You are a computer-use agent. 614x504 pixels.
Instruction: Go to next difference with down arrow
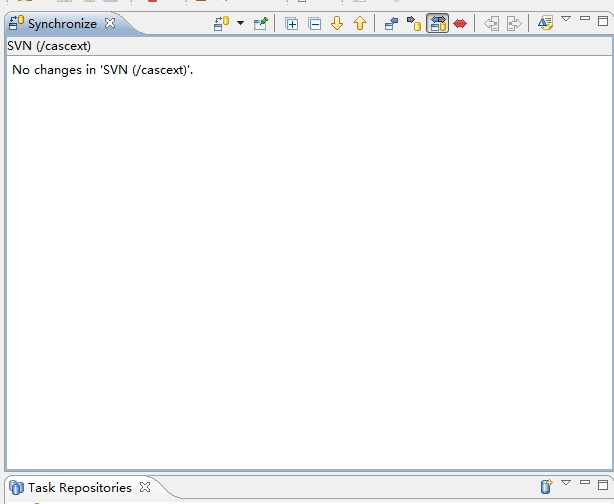(x=337, y=23)
